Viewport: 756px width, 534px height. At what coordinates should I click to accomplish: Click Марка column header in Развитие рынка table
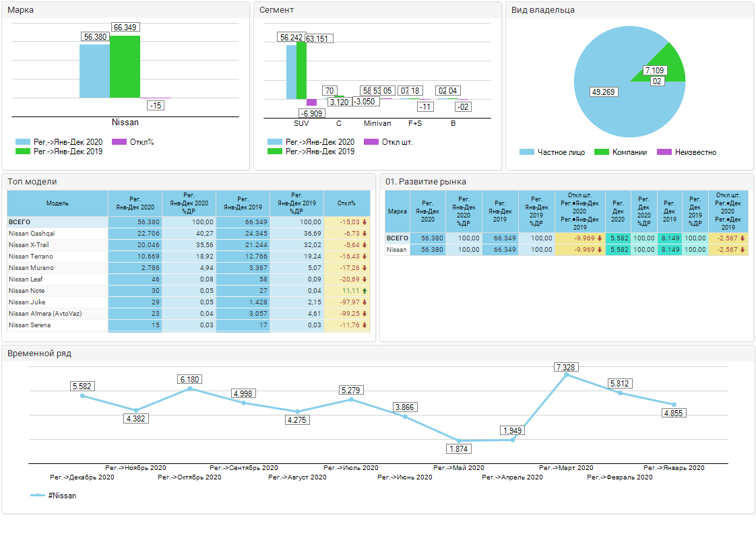[397, 211]
